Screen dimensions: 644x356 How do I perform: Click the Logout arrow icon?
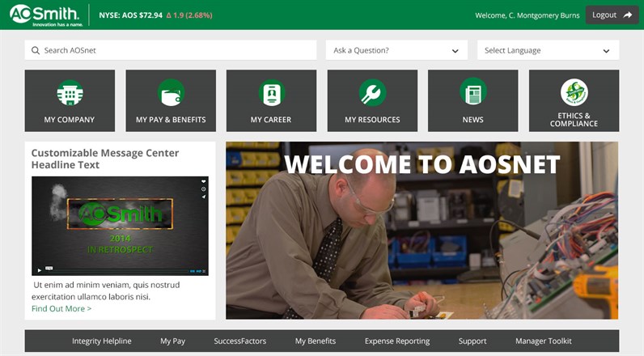pyautogui.click(x=628, y=15)
